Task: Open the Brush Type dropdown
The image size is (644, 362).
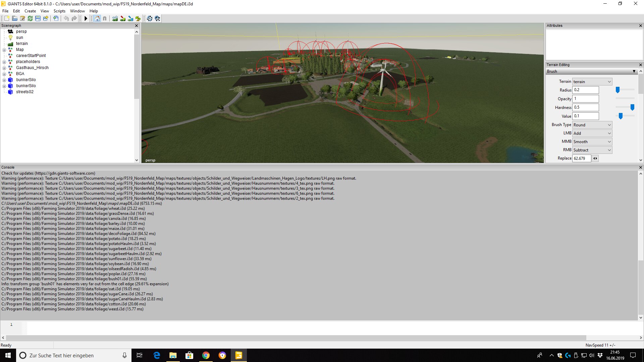Action: [x=592, y=125]
